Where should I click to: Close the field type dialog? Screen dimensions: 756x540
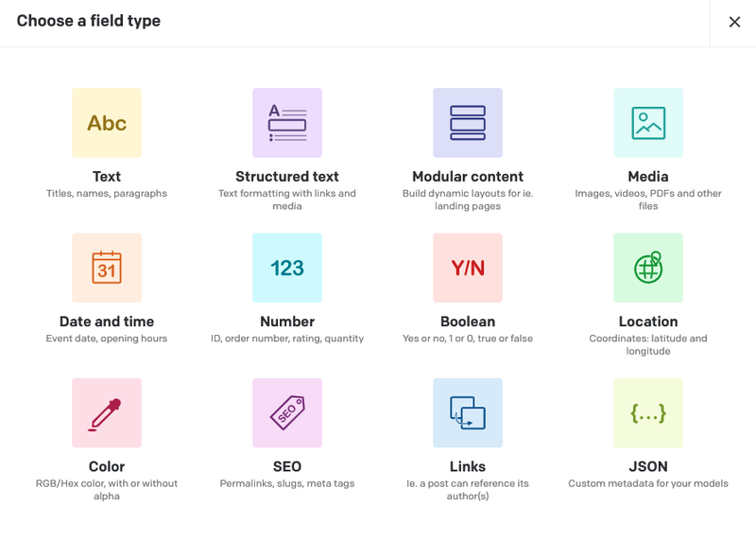[x=734, y=22]
